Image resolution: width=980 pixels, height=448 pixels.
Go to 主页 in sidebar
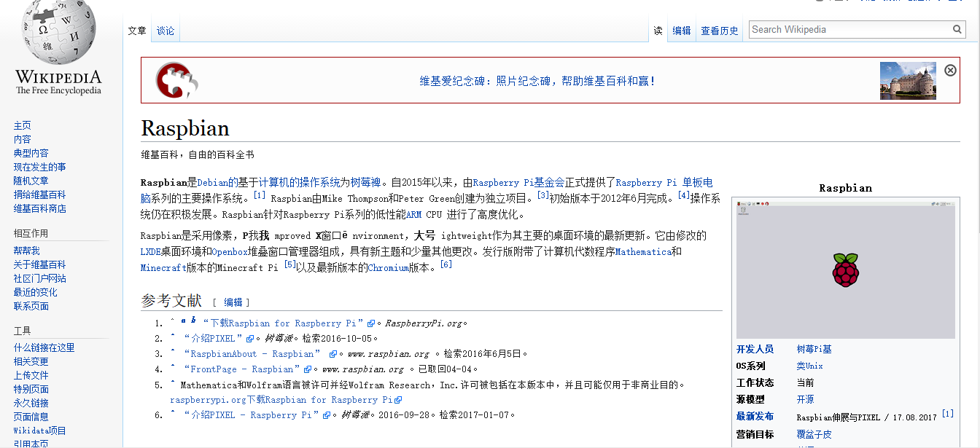pyautogui.click(x=23, y=125)
